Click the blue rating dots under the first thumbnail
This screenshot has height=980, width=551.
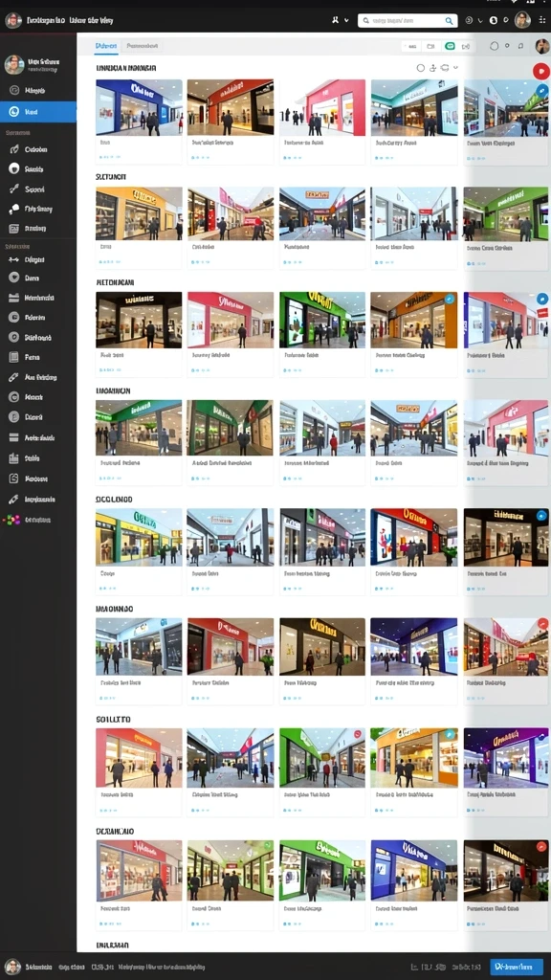coord(107,158)
